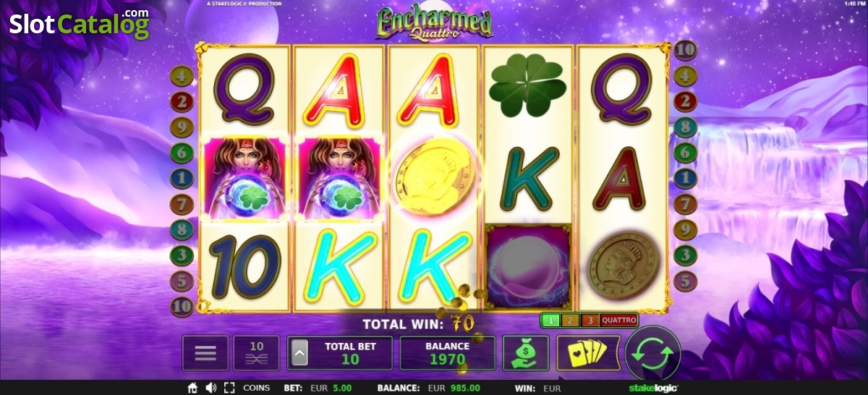
Task: Mute sound with the speaker icon
Action: tap(211, 388)
